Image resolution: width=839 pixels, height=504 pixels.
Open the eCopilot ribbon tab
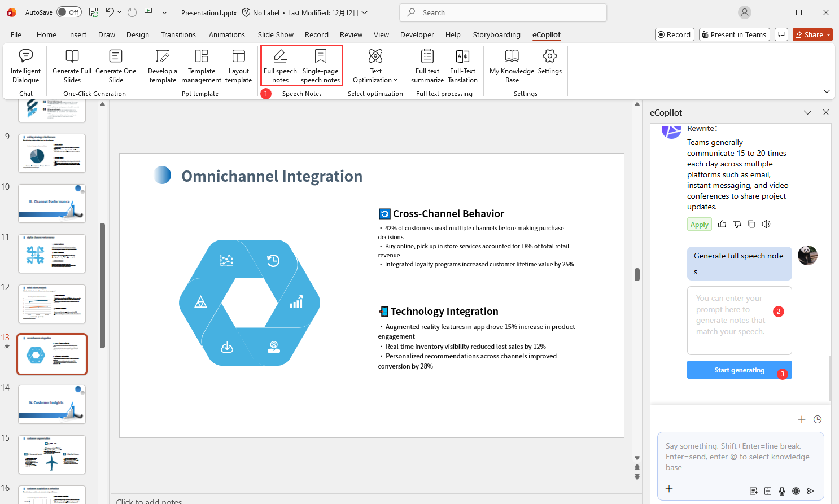pyautogui.click(x=546, y=34)
